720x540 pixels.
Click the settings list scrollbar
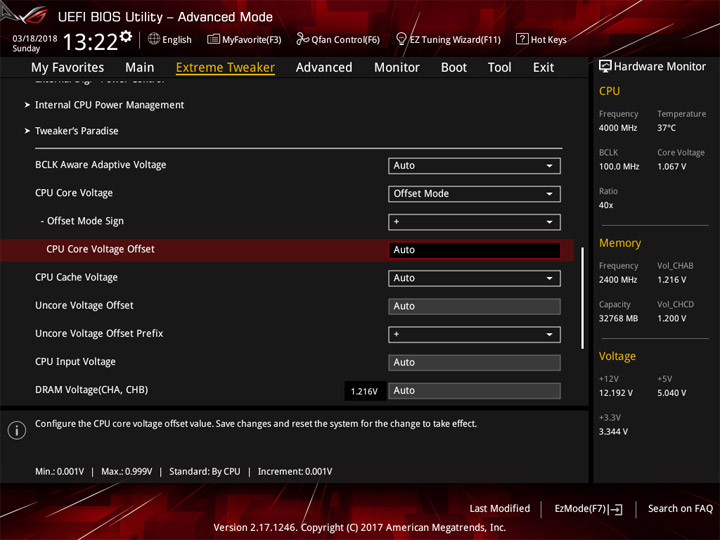click(583, 298)
